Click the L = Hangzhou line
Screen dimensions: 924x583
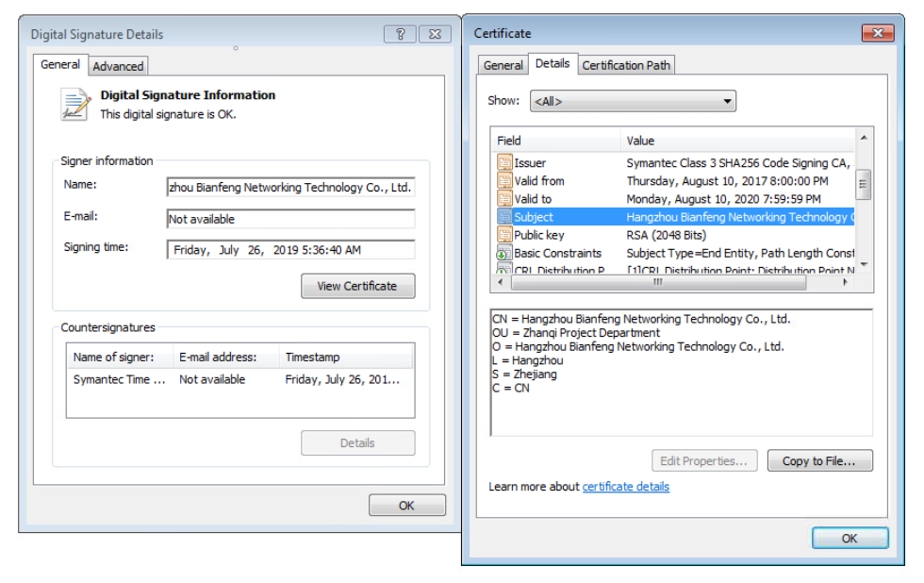(527, 360)
